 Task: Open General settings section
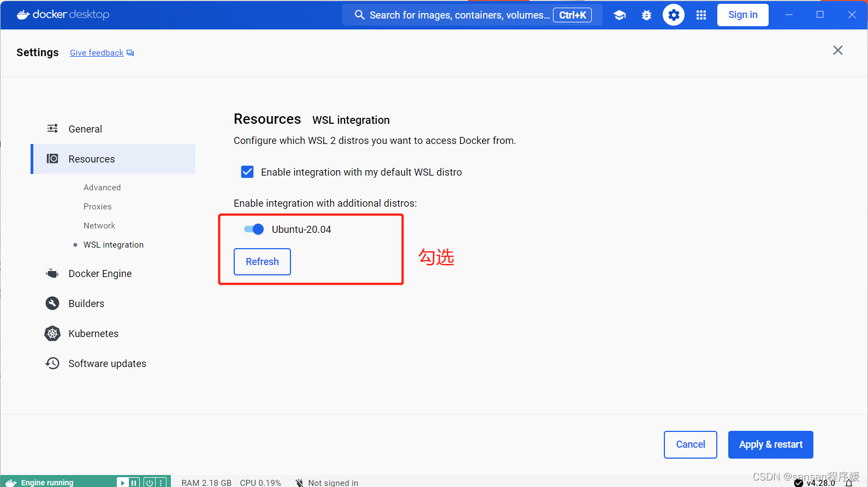pyautogui.click(x=113, y=129)
